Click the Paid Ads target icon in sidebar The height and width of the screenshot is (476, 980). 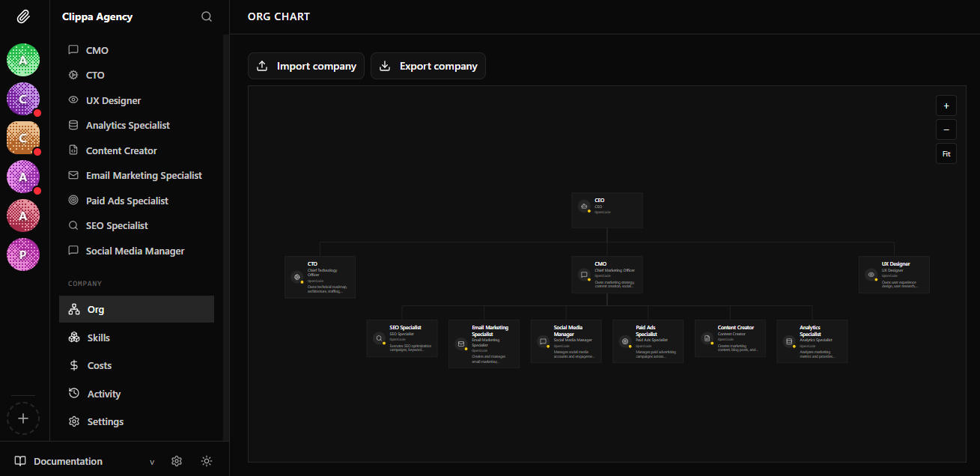coord(73,201)
